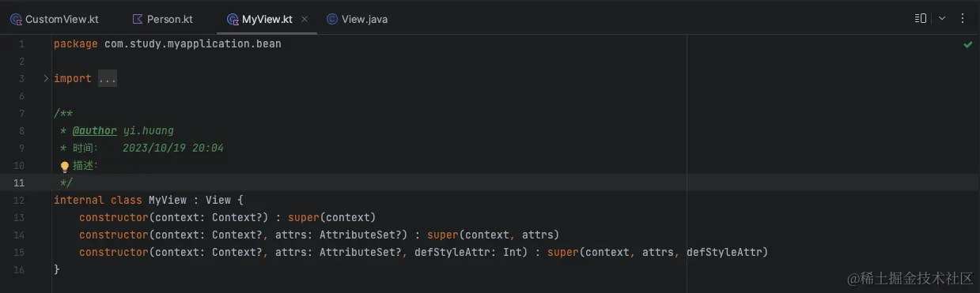The height and width of the screenshot is (293, 980).
Task: Click the CustomView.kt file icon
Action: click(16, 19)
